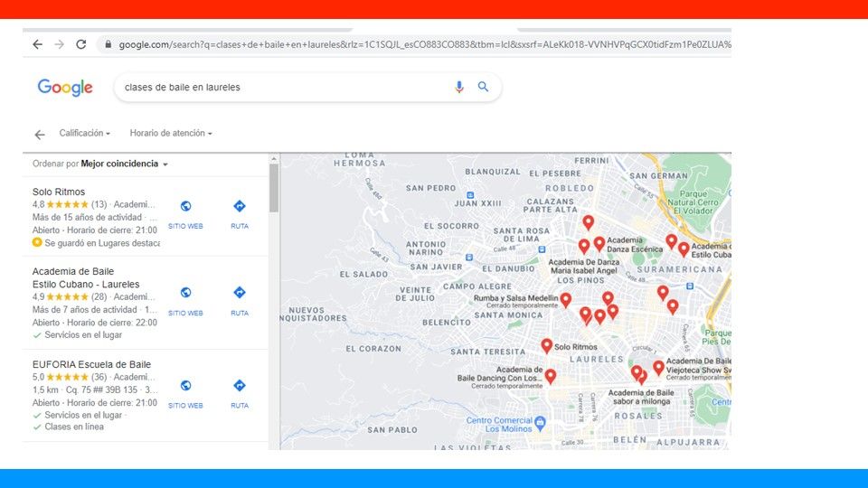Open the Google logo homepage link
This screenshot has height=488, width=868.
65,88
